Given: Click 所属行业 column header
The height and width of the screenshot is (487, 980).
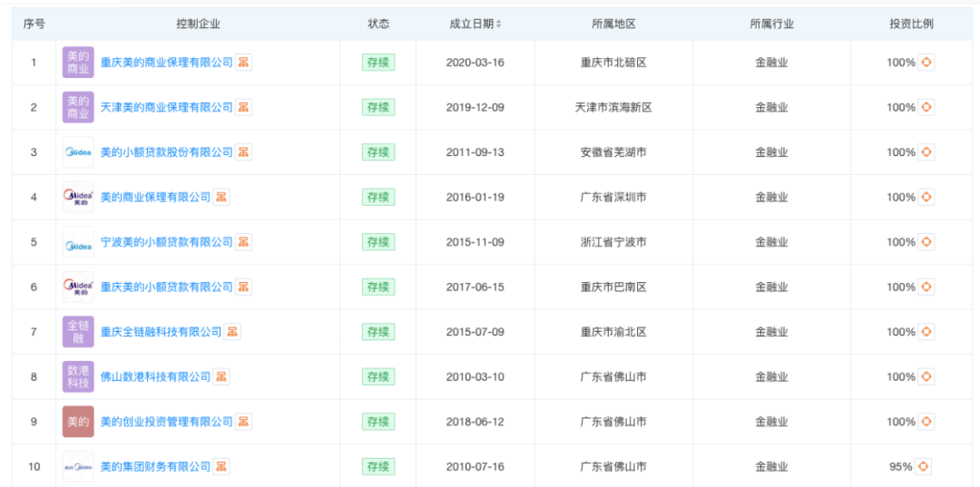Looking at the screenshot, I should click(x=772, y=24).
